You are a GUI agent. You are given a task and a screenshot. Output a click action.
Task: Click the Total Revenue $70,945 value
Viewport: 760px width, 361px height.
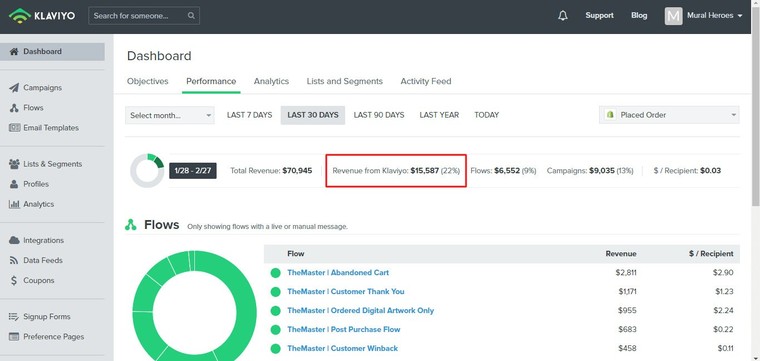point(297,171)
